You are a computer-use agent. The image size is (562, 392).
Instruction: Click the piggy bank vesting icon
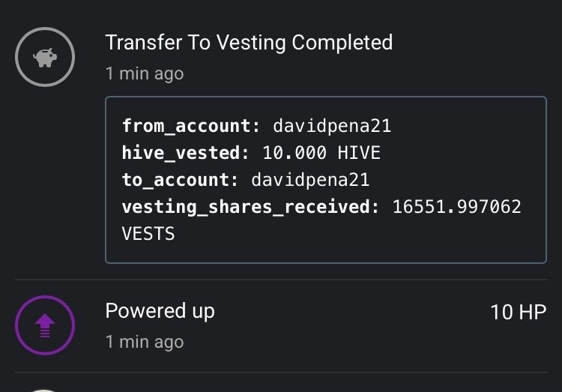tap(45, 57)
